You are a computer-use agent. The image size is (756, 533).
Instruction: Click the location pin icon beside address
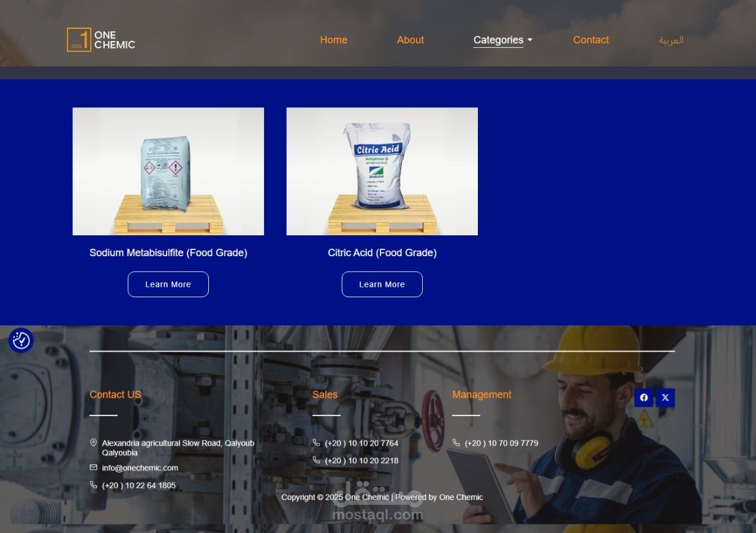[93, 442]
